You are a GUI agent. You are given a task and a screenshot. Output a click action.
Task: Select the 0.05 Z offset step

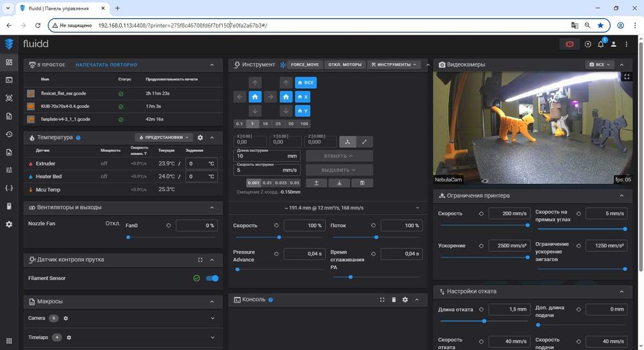pyautogui.click(x=294, y=183)
